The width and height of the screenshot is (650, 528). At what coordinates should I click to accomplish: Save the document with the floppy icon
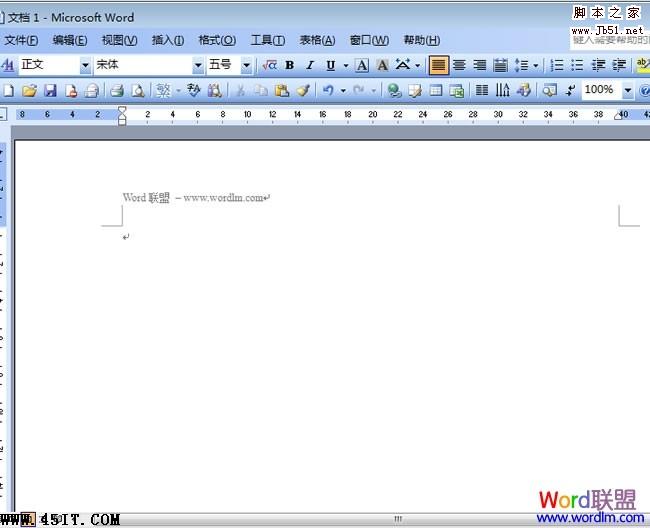pyautogui.click(x=50, y=90)
